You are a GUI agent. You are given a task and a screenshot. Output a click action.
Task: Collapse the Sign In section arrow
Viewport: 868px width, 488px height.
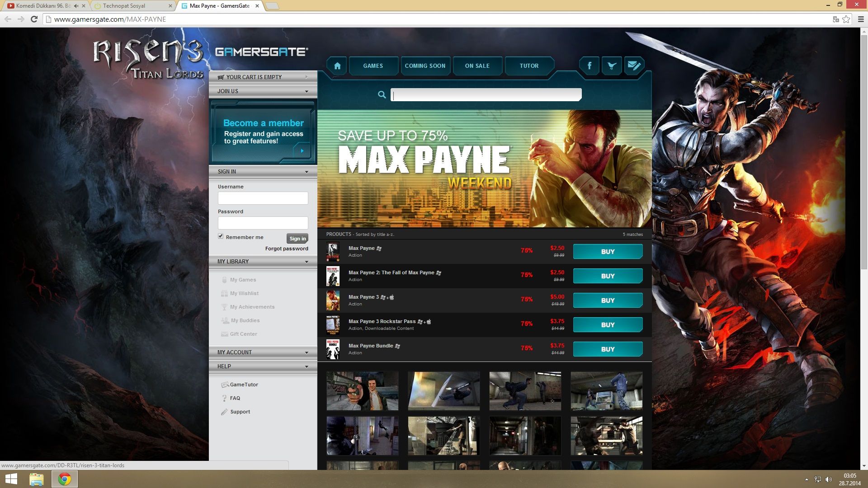(x=307, y=172)
